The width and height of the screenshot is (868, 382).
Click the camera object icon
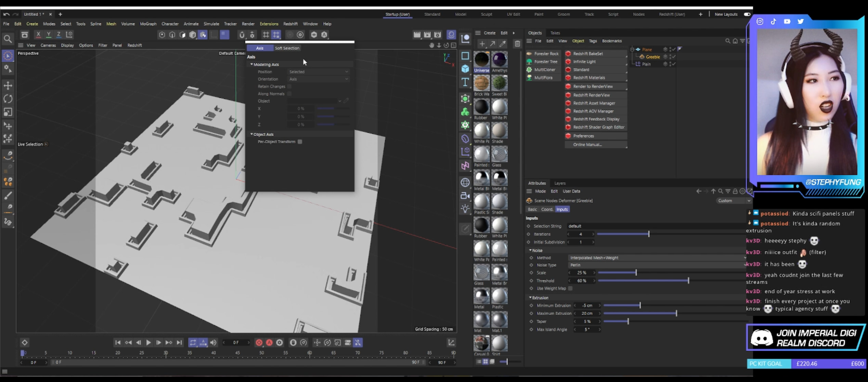[465, 196]
